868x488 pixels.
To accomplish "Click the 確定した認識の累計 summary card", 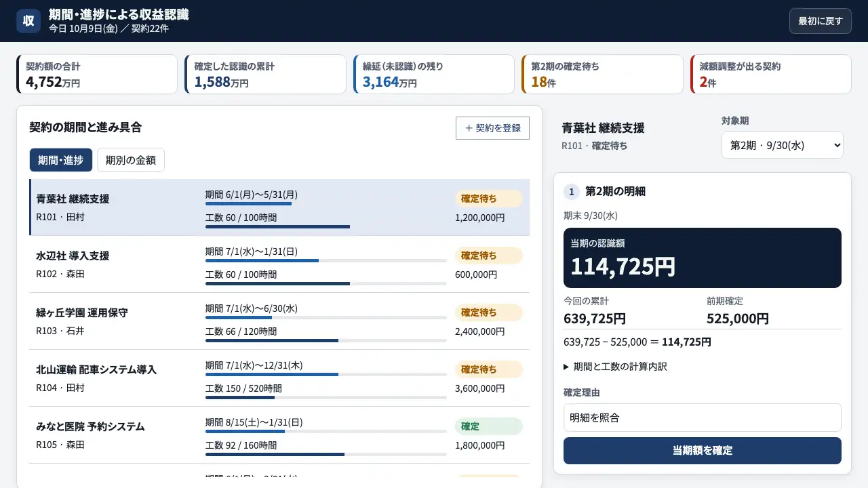I will pos(265,75).
